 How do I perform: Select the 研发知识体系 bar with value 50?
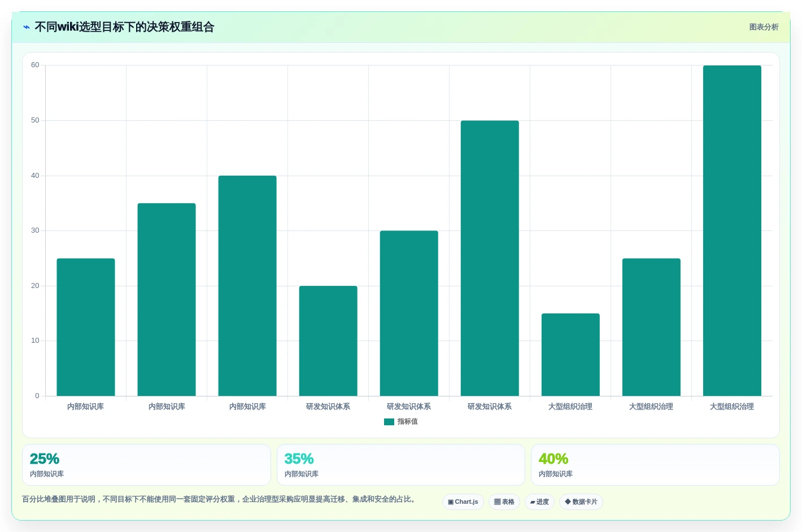(x=490, y=258)
